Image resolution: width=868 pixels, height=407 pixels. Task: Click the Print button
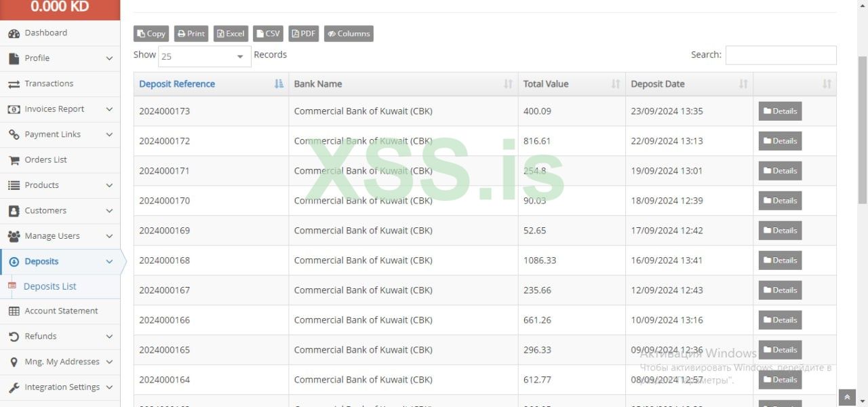pyautogui.click(x=191, y=34)
